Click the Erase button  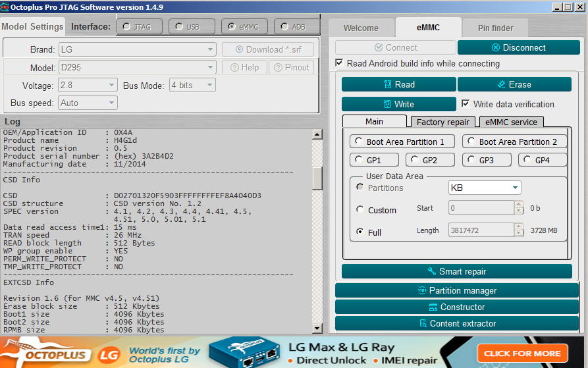pyautogui.click(x=514, y=84)
